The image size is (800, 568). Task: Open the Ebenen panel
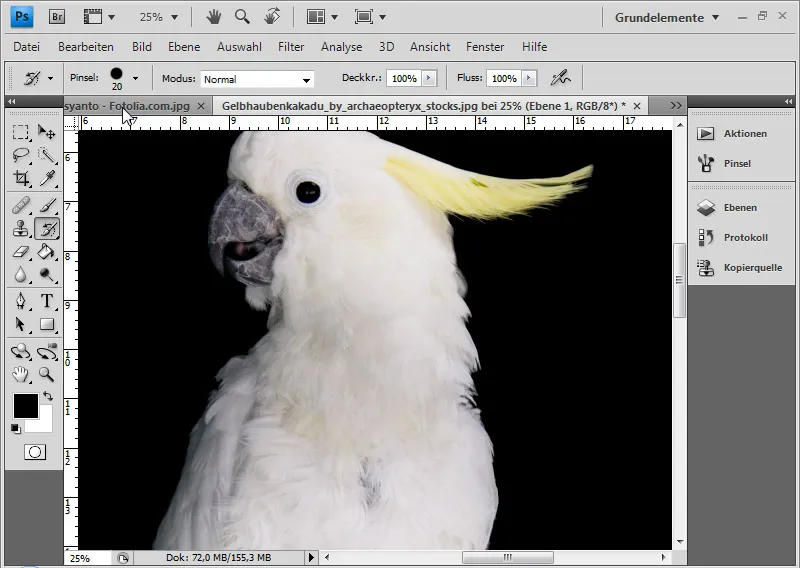pos(739,208)
